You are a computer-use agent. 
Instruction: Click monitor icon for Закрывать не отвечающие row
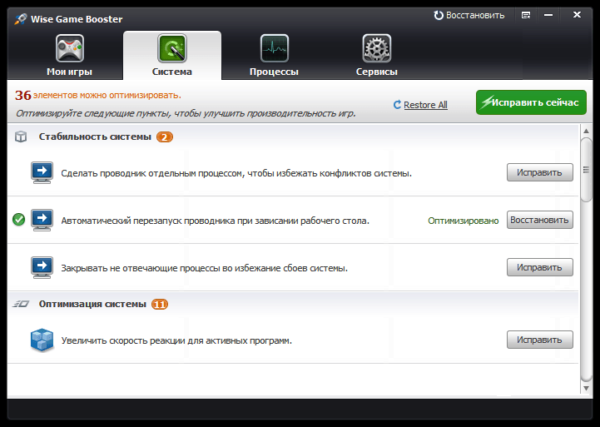[x=42, y=268]
